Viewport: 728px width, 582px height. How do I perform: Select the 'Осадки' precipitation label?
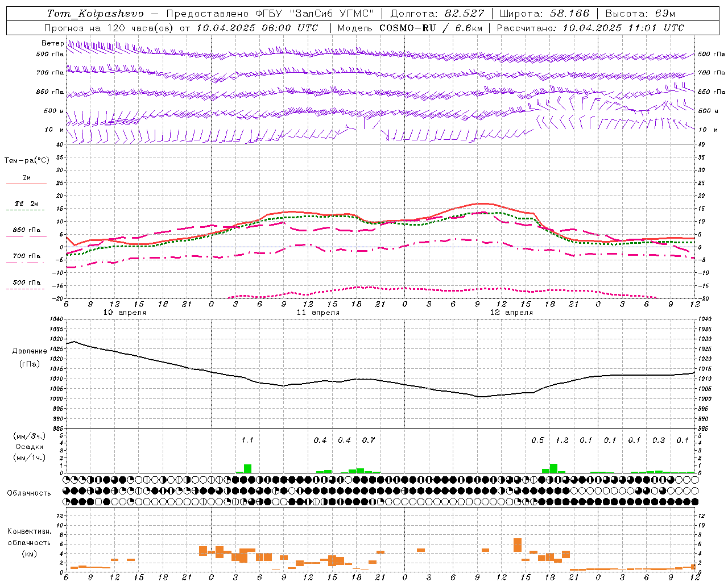tap(30, 447)
